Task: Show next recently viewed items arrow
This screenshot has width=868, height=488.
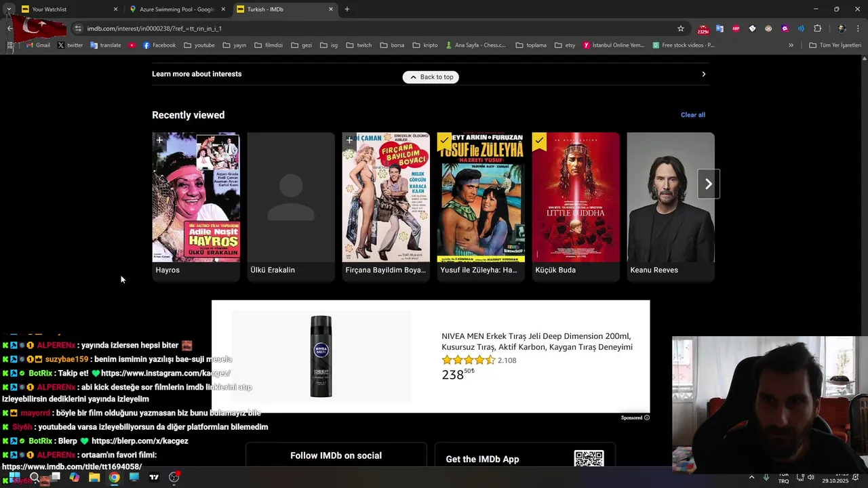Action: point(708,184)
